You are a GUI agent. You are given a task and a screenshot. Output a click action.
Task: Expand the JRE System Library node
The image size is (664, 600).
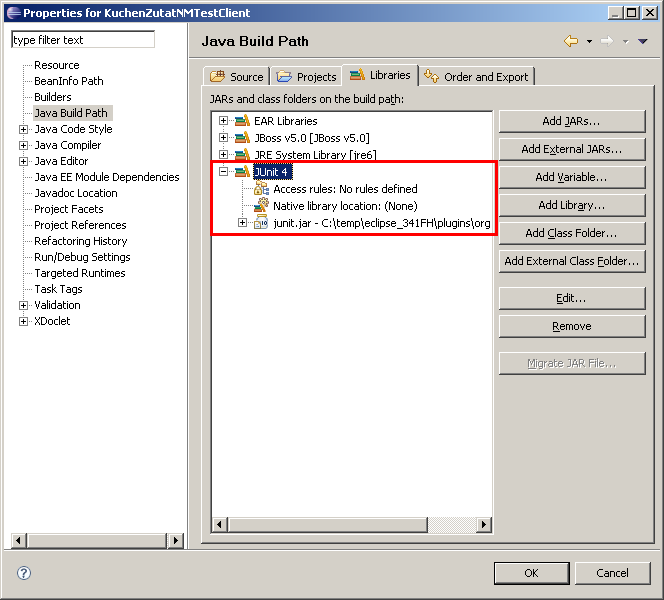(224, 155)
